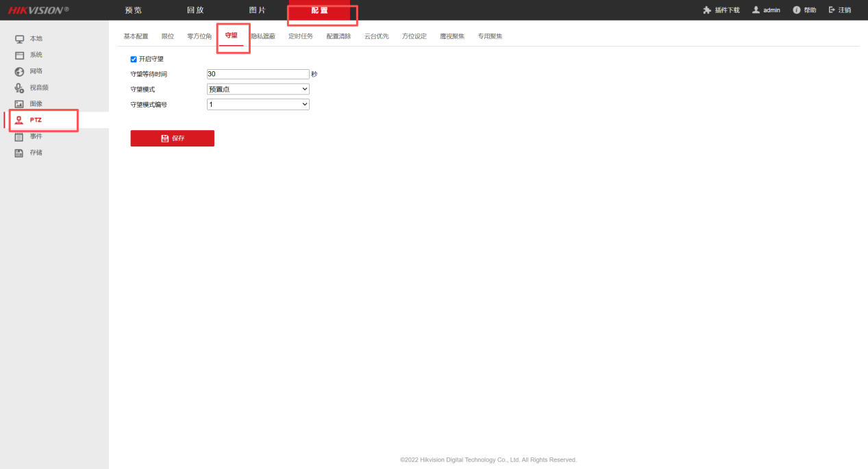
Task: Open the 回放 playback menu
Action: [195, 10]
